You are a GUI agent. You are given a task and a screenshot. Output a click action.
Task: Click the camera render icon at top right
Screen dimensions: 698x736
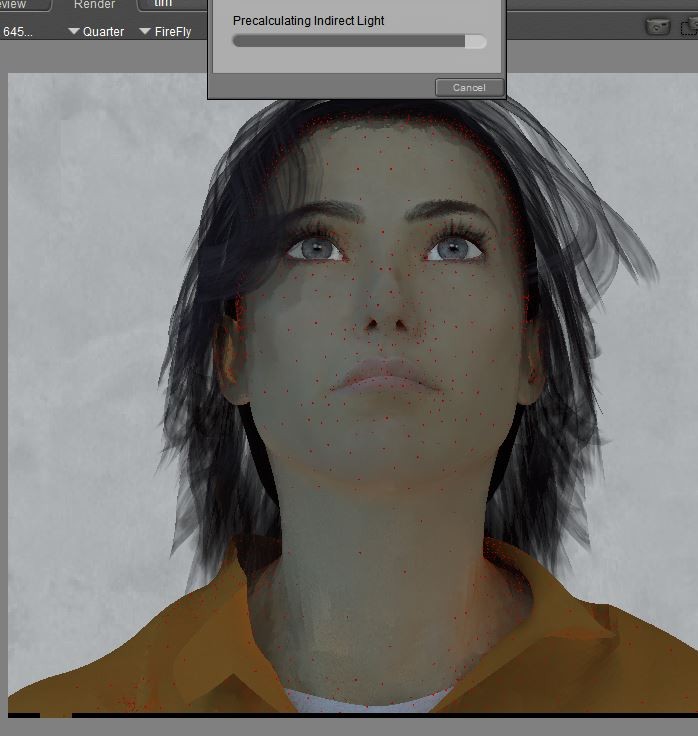click(x=657, y=27)
